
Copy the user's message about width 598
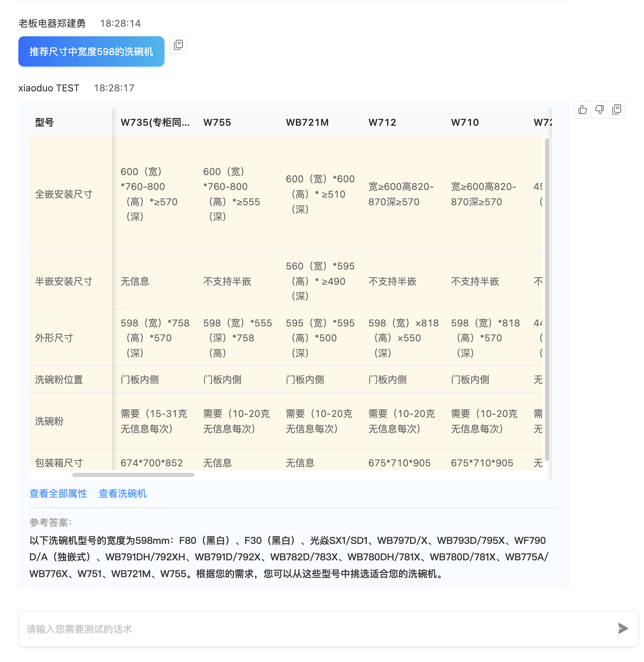[178, 45]
